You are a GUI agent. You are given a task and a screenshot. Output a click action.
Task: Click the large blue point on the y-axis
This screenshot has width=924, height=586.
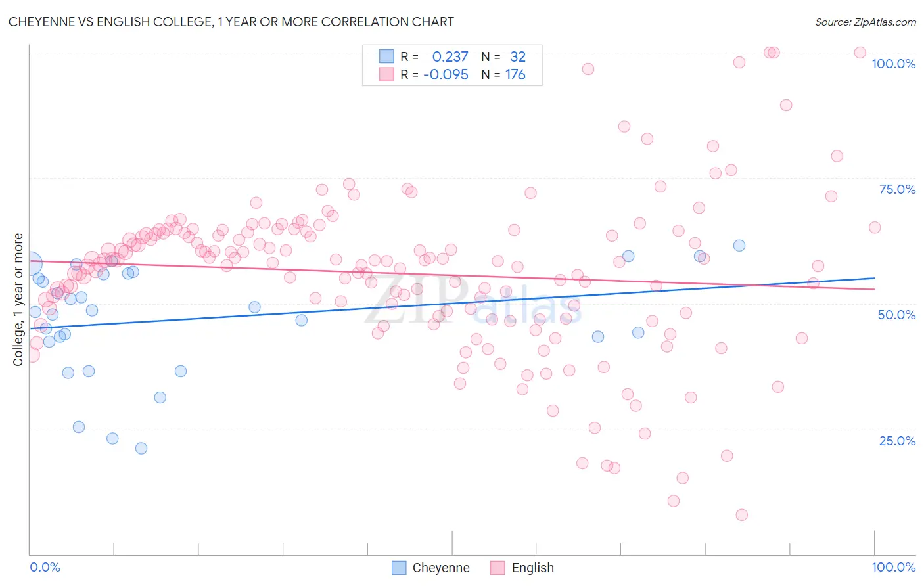30,263
